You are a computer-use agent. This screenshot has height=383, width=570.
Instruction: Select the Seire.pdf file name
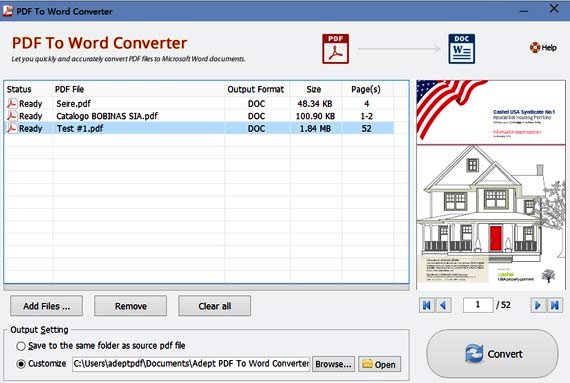tap(73, 104)
